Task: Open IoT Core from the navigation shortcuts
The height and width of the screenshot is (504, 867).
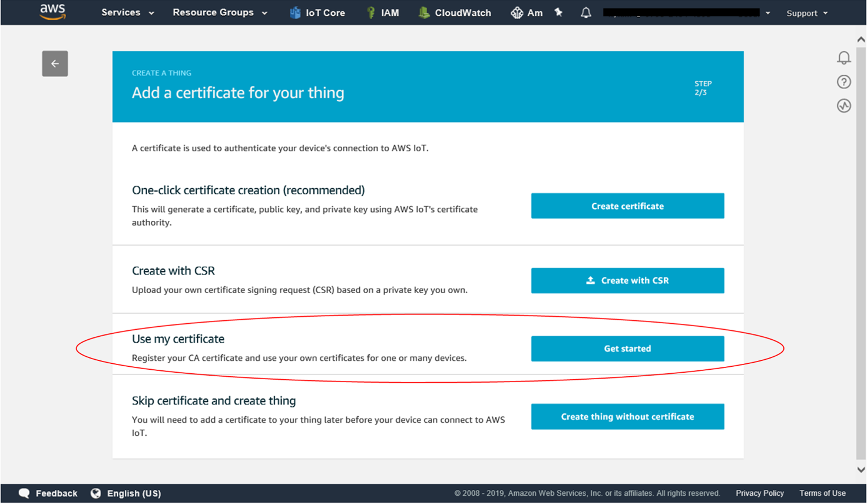Action: (x=317, y=12)
